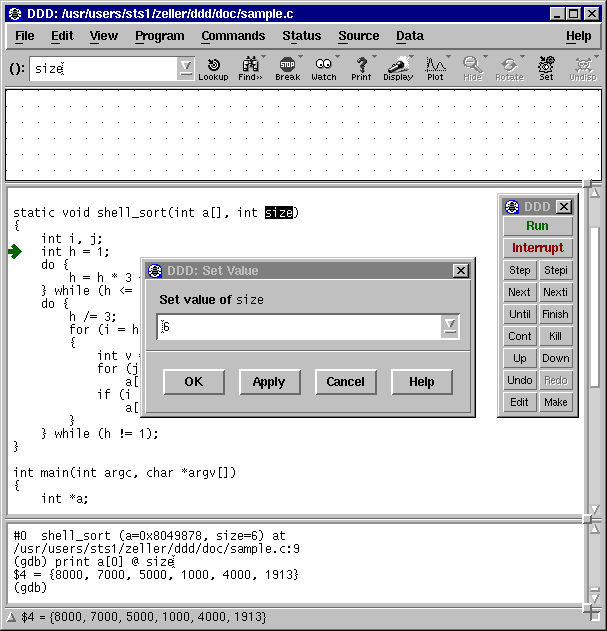Click the Stepi button
This screenshot has width=607, height=631.
click(555, 270)
